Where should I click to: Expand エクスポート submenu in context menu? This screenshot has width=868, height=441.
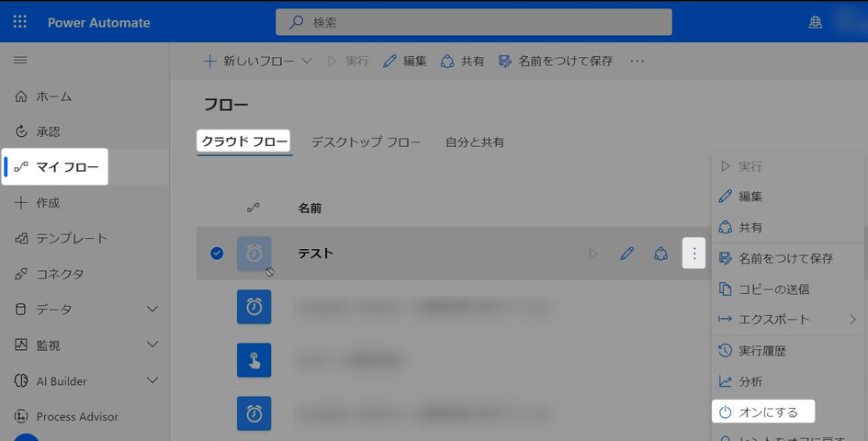click(787, 319)
